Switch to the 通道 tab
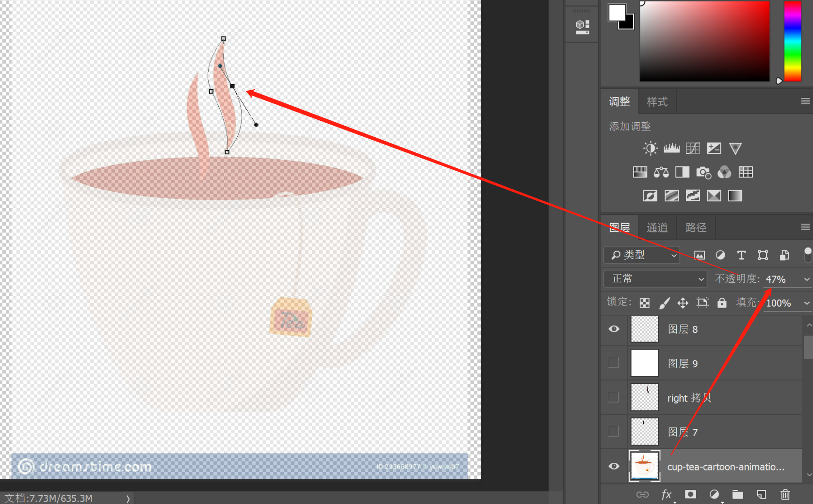The image size is (813, 504). tap(657, 228)
